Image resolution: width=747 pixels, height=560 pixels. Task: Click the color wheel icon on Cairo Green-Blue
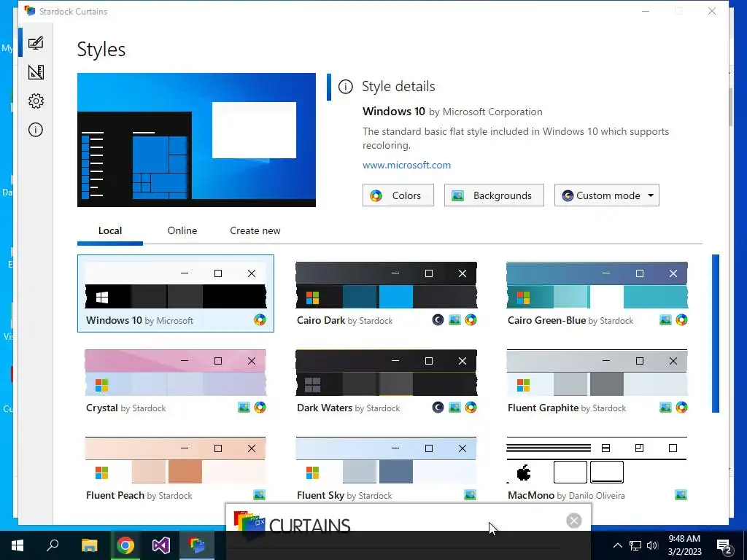click(x=682, y=320)
